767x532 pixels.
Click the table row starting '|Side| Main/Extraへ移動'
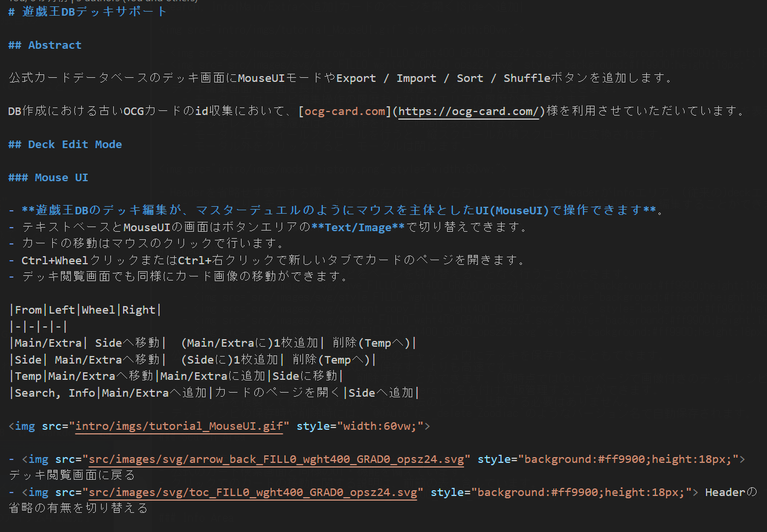[x=193, y=360]
